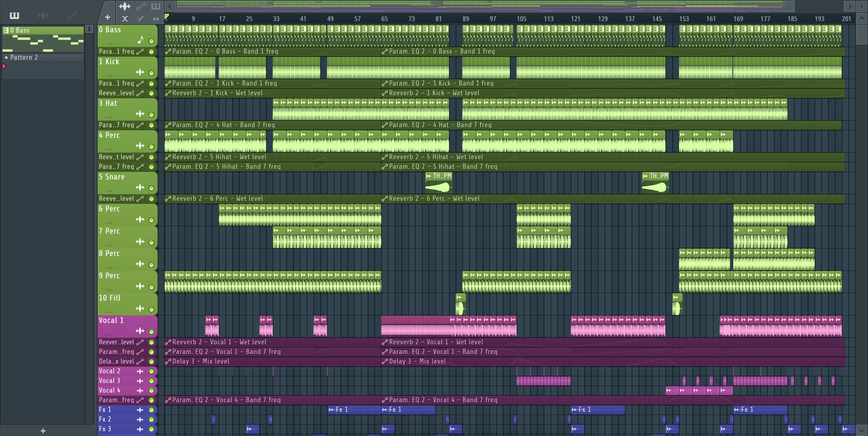
Task: Click the note icon on the 0 Bass track
Action: [140, 40]
